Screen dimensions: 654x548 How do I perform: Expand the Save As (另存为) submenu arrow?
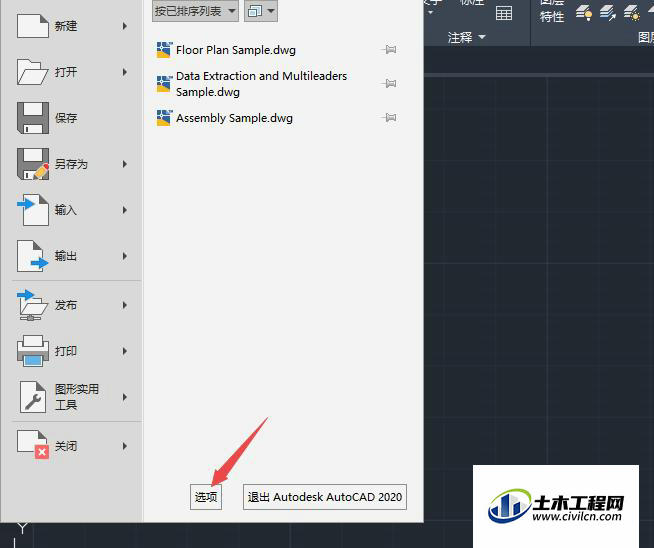pyautogui.click(x=124, y=164)
